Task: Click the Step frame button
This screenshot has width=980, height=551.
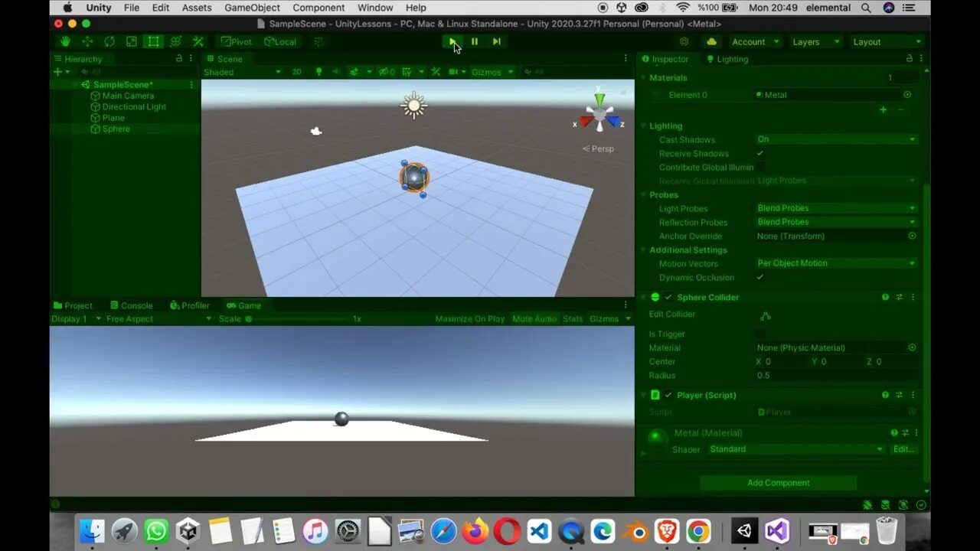Action: [x=496, y=41]
